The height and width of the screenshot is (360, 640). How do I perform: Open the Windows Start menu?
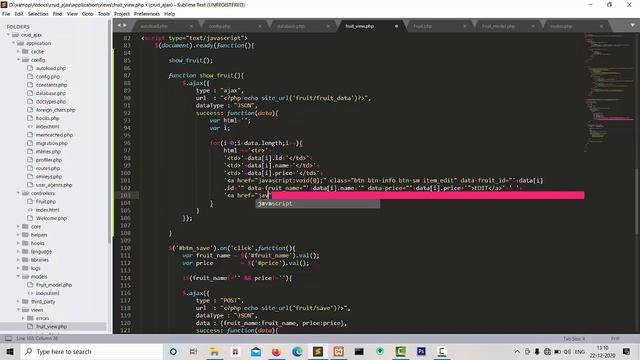(10, 351)
